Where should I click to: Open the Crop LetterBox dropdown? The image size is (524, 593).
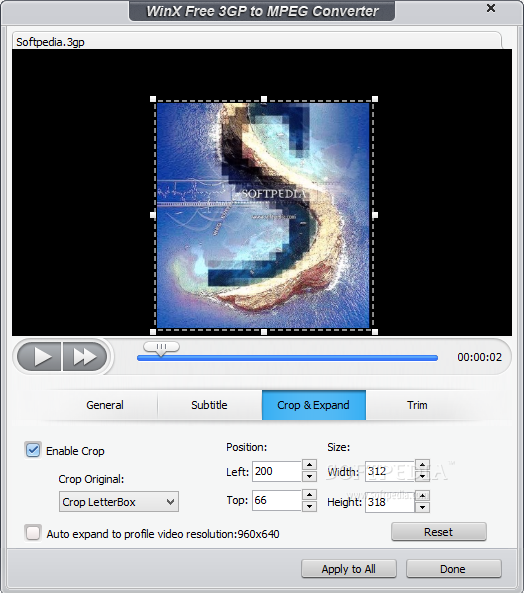pos(119,502)
